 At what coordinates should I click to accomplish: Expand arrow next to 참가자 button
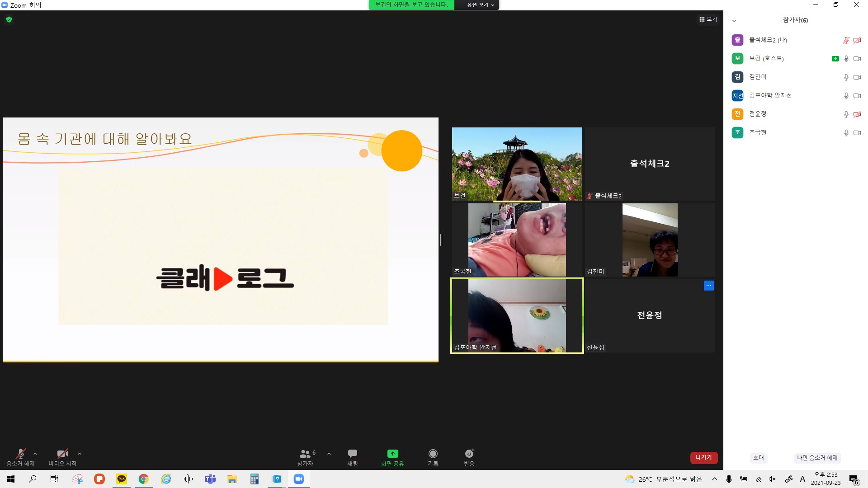click(x=329, y=454)
